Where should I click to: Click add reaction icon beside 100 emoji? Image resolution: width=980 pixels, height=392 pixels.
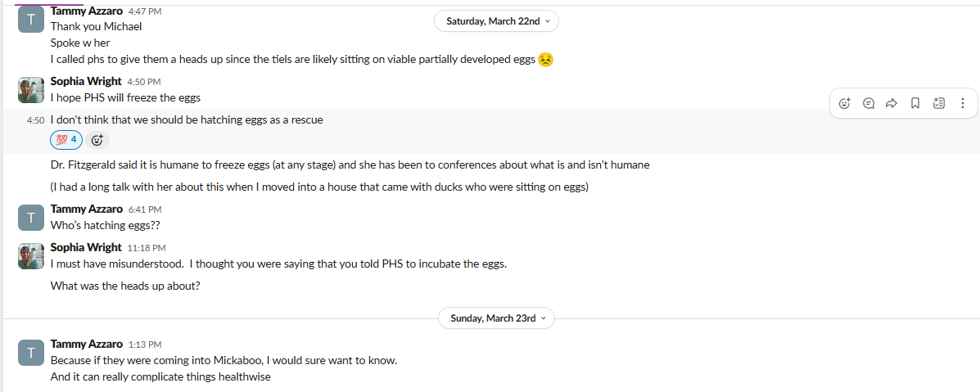pos(97,140)
